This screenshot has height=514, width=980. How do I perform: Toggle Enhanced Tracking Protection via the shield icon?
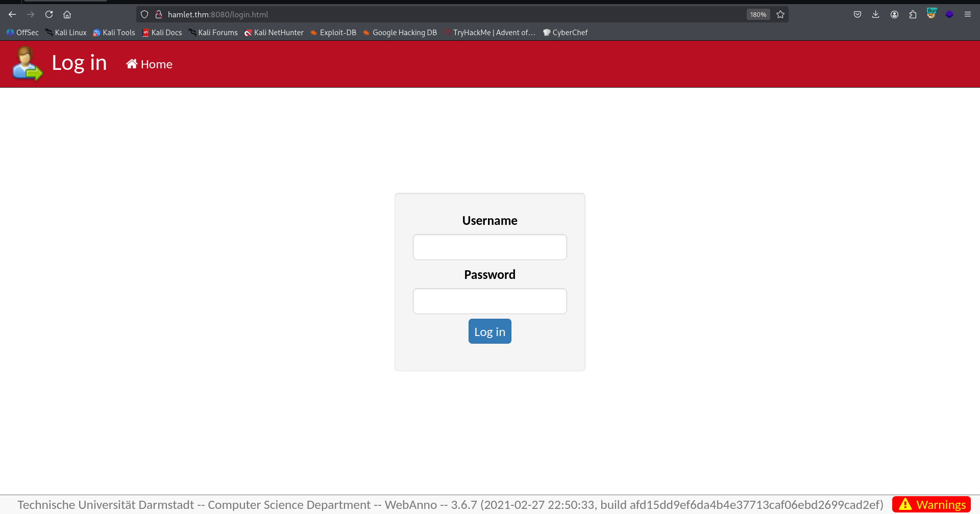pos(144,14)
